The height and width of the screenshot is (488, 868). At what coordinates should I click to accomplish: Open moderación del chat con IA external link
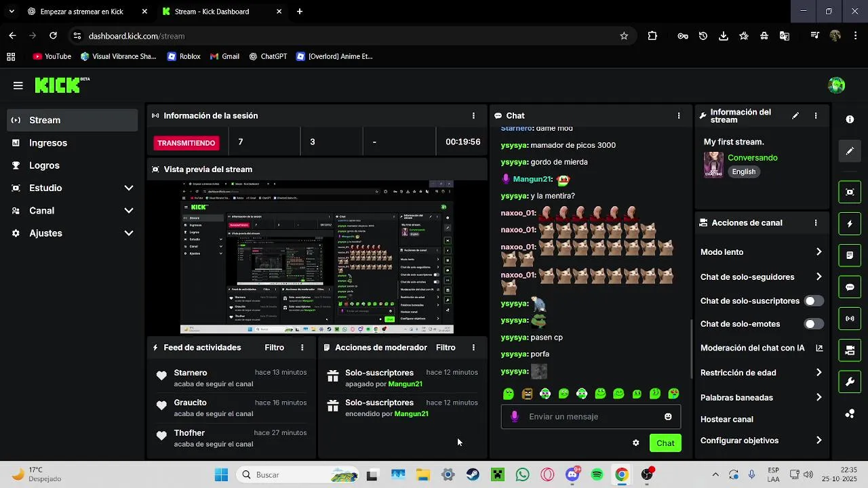click(x=819, y=348)
